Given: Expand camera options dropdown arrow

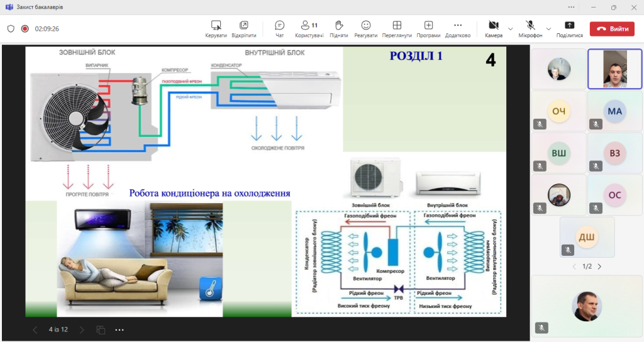Looking at the screenshot, I should tap(511, 29).
